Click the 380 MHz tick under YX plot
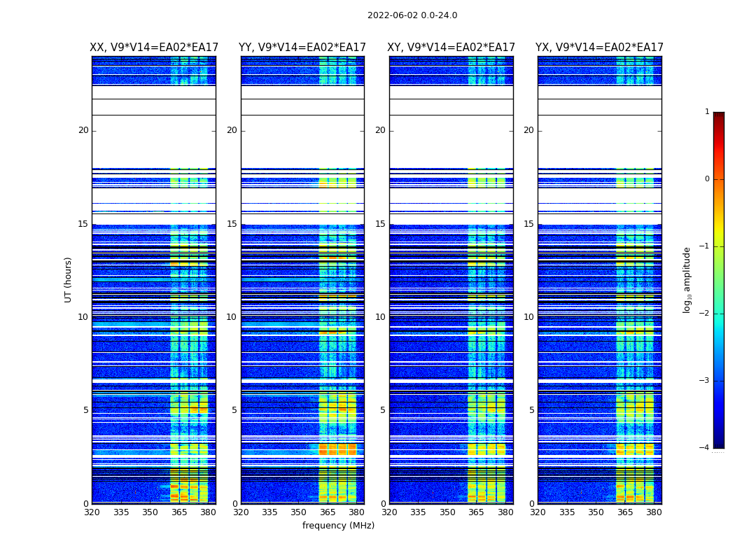This screenshot has width=735, height=560. (x=654, y=512)
